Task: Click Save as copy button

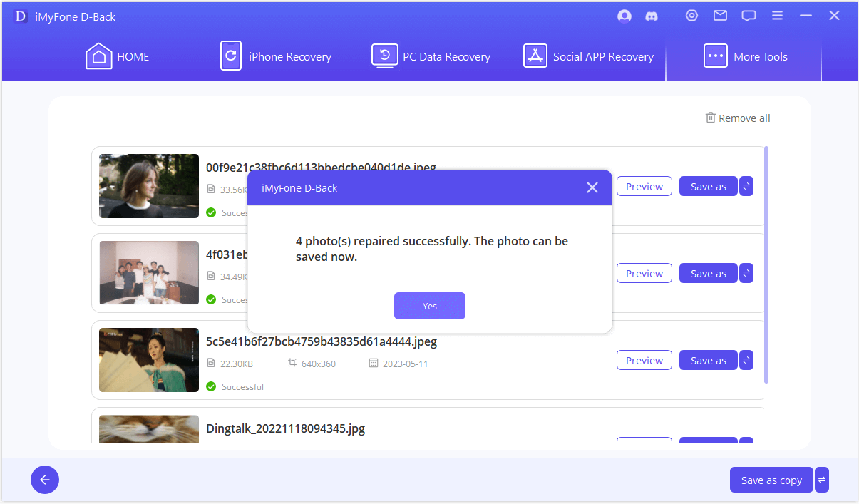Action: 771,480
